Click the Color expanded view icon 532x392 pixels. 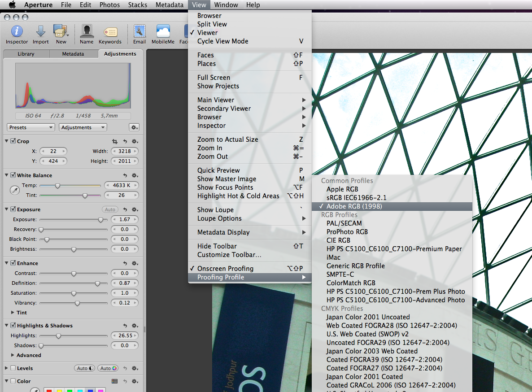coord(115,381)
